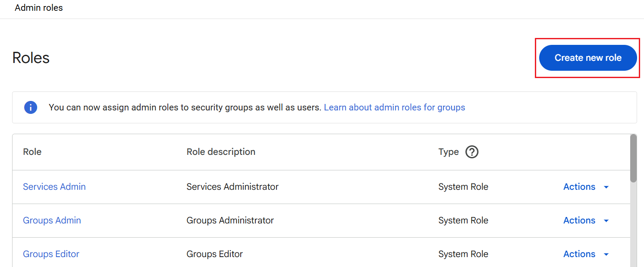Click the Role column header
644x267 pixels.
click(x=32, y=152)
